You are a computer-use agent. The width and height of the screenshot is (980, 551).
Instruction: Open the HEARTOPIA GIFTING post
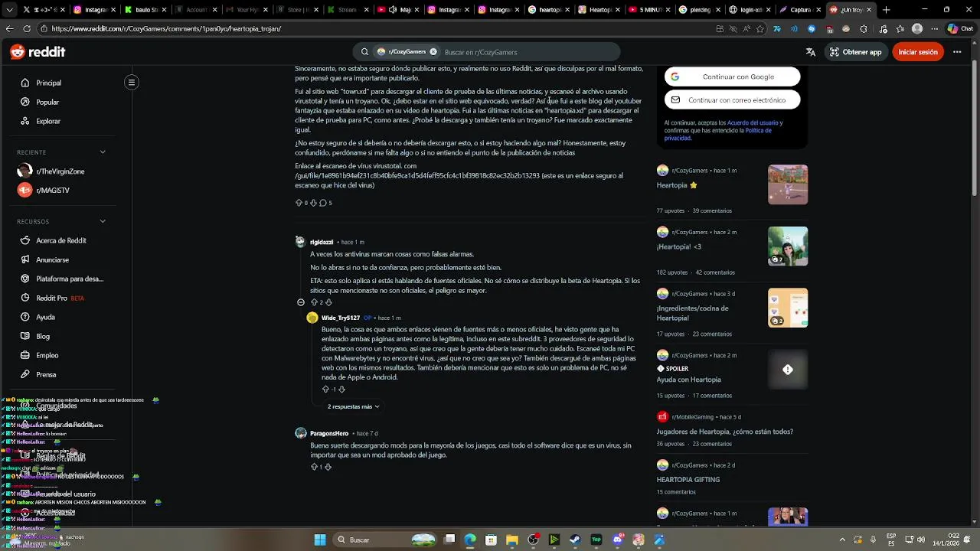click(x=688, y=480)
